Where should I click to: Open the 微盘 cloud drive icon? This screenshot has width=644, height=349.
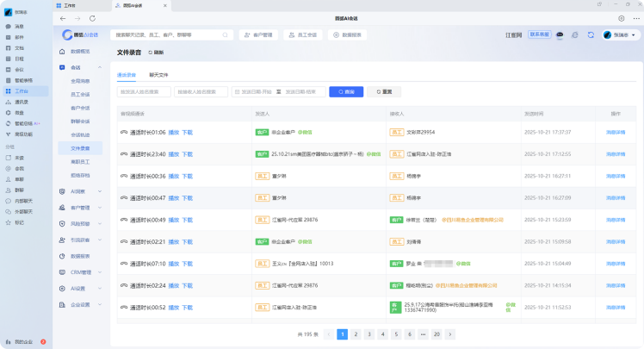coord(18,112)
